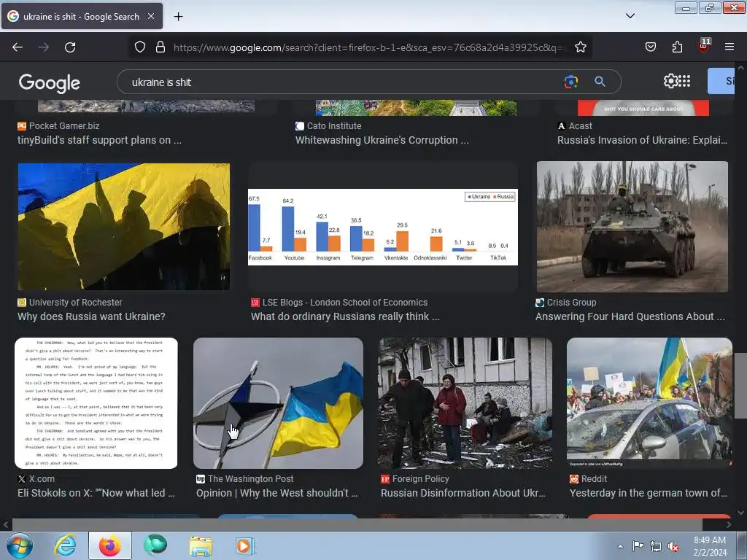This screenshot has height=560, width=747.
Task: Open Google quick settings gear
Action: pyautogui.click(x=670, y=82)
